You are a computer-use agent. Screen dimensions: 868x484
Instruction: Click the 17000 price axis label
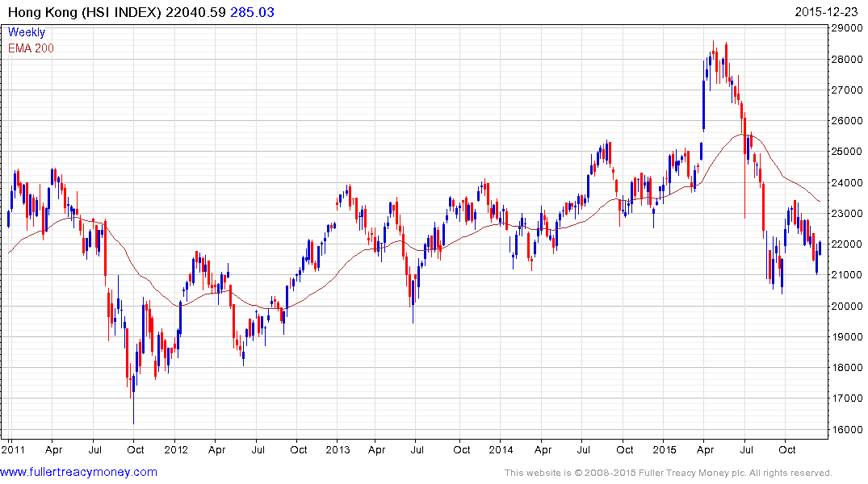[x=847, y=398]
